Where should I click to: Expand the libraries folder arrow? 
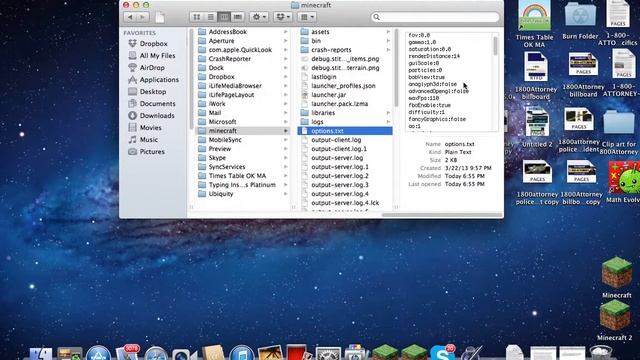[x=388, y=113]
